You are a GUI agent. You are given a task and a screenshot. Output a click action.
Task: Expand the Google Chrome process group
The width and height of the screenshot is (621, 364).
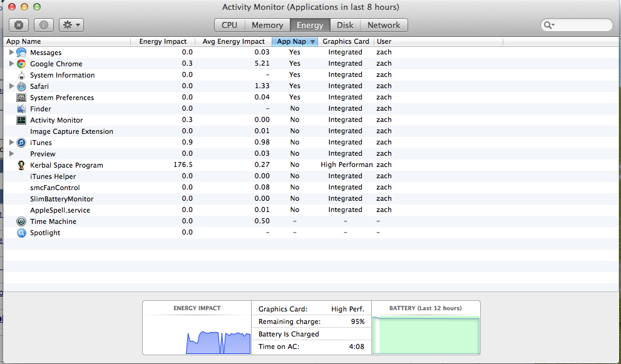[x=11, y=63]
